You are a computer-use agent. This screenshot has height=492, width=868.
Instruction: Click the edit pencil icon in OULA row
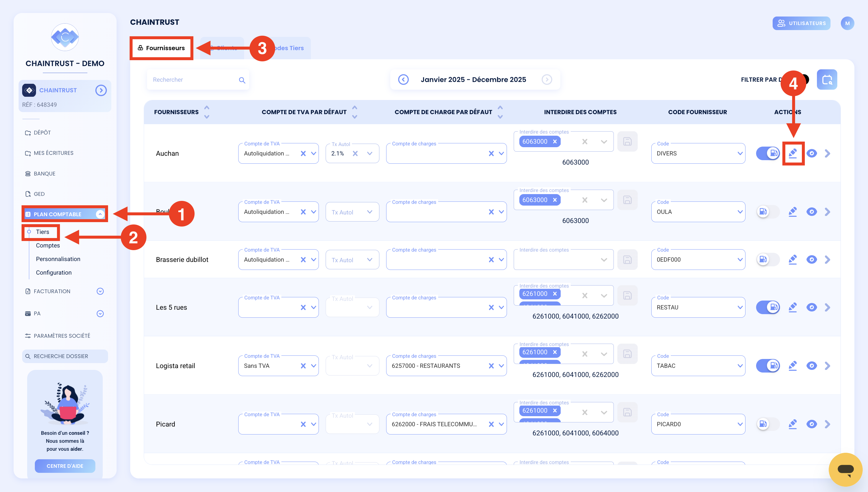(793, 212)
